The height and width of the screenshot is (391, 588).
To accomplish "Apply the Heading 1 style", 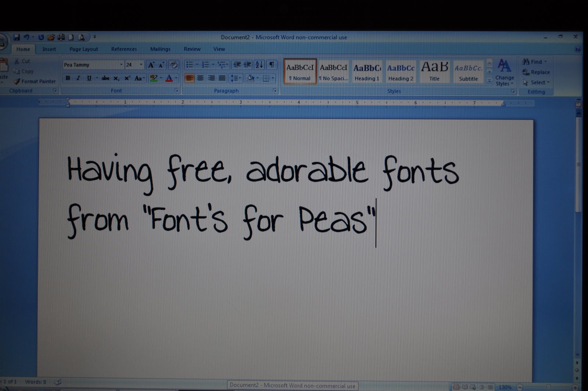I will tap(367, 72).
